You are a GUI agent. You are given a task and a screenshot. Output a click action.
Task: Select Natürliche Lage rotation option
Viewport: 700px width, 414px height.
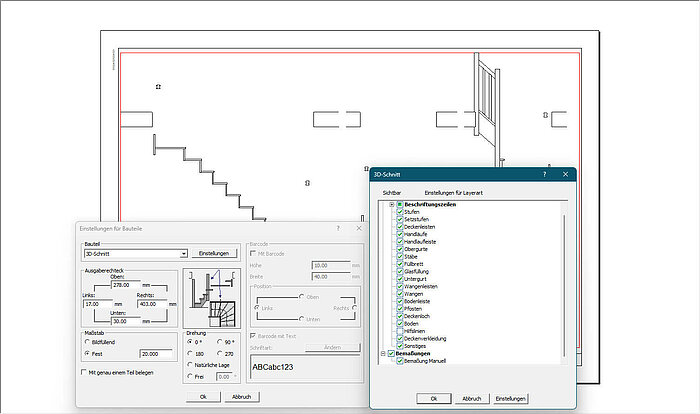tap(190, 365)
